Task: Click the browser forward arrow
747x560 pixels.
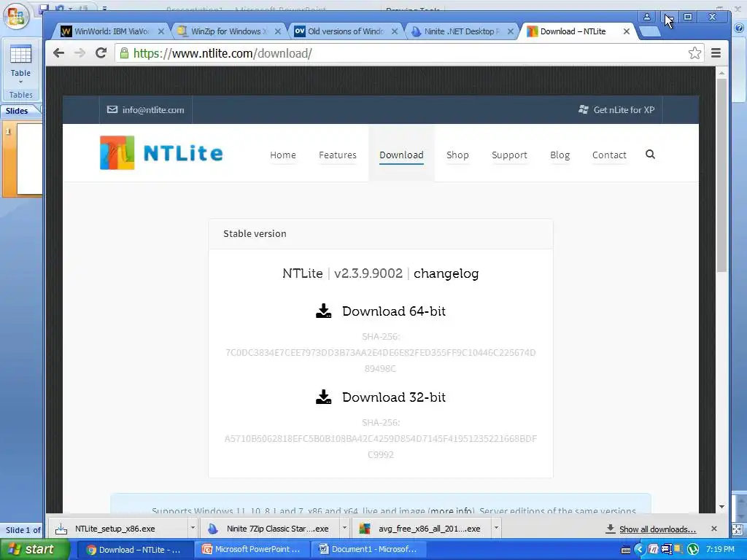Action: click(80, 52)
